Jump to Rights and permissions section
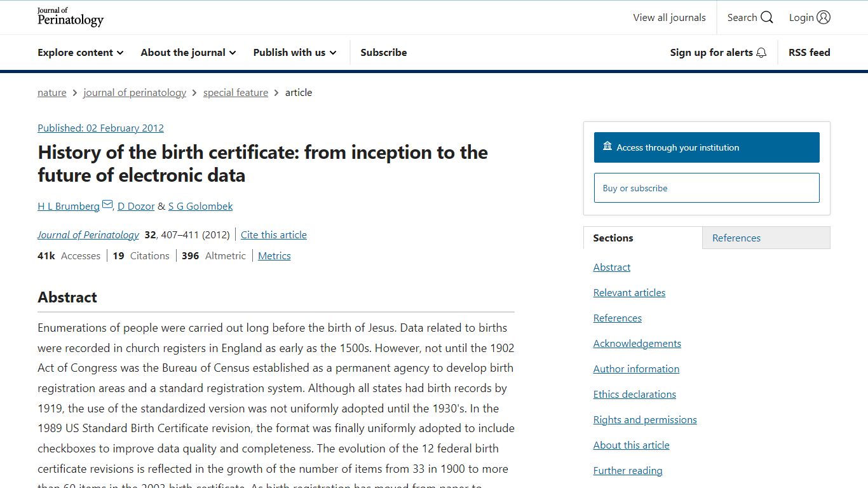 click(x=645, y=420)
